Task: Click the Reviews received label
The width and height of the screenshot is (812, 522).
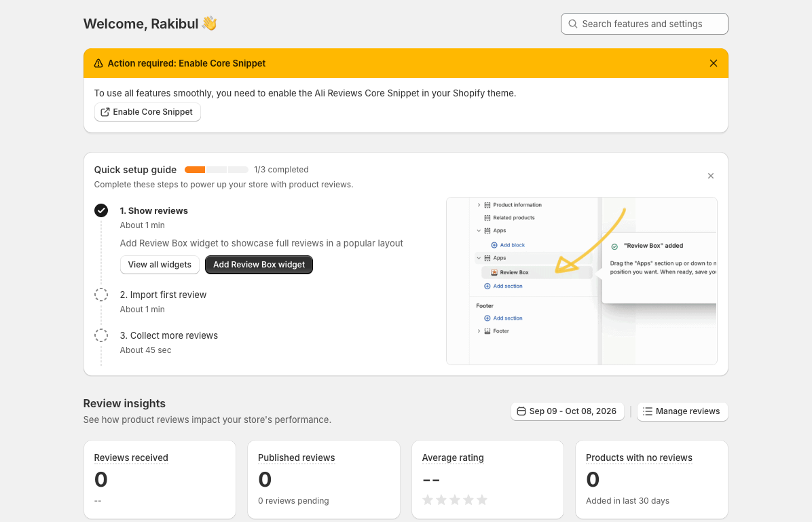Action: coord(131,458)
